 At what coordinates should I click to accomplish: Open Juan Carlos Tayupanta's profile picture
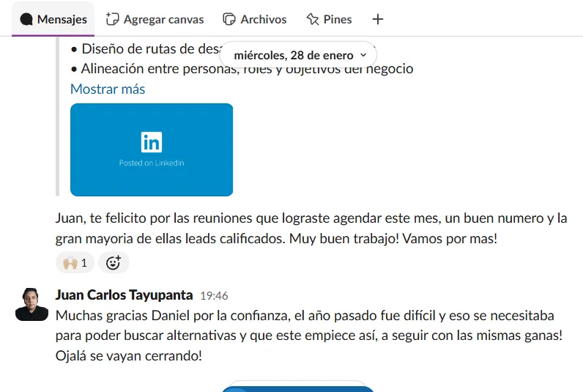pos(31,304)
